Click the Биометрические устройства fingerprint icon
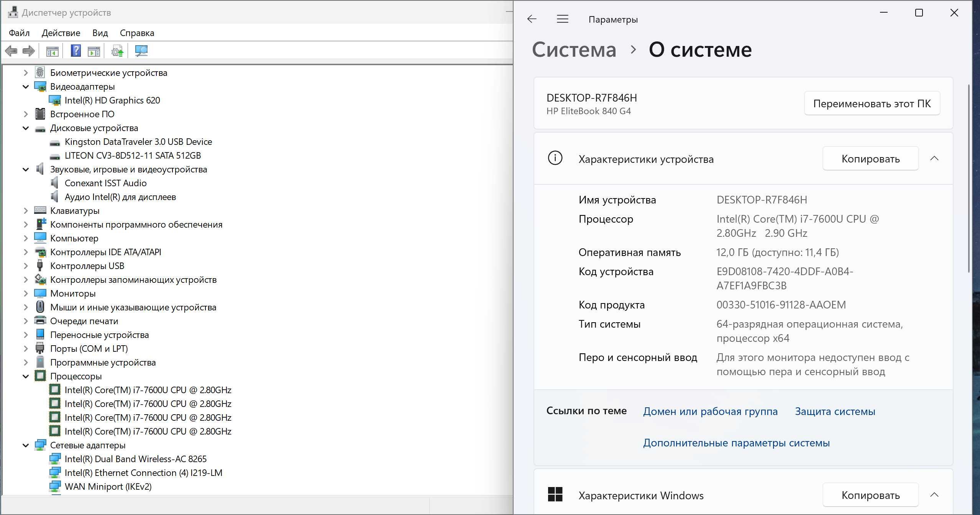The height and width of the screenshot is (515, 980). click(40, 72)
